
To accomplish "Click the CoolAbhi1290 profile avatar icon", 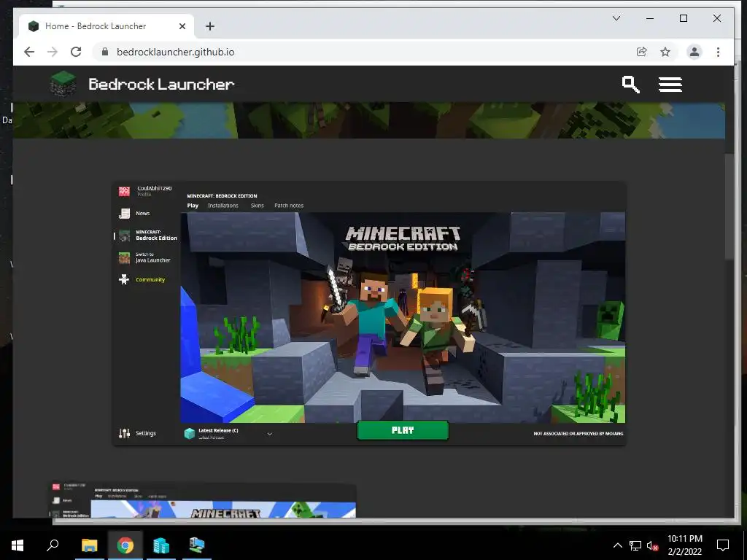I will [x=124, y=191].
